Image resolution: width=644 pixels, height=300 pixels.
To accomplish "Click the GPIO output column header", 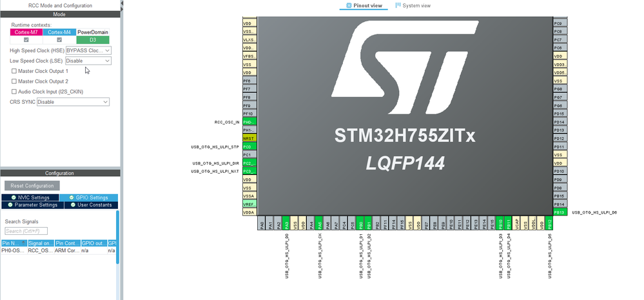I will coord(94,243).
